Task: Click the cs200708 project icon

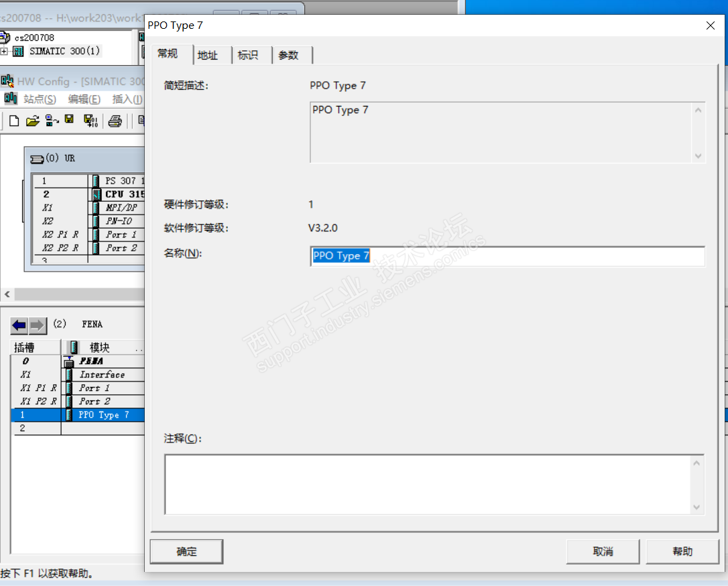Action: click(x=5, y=37)
